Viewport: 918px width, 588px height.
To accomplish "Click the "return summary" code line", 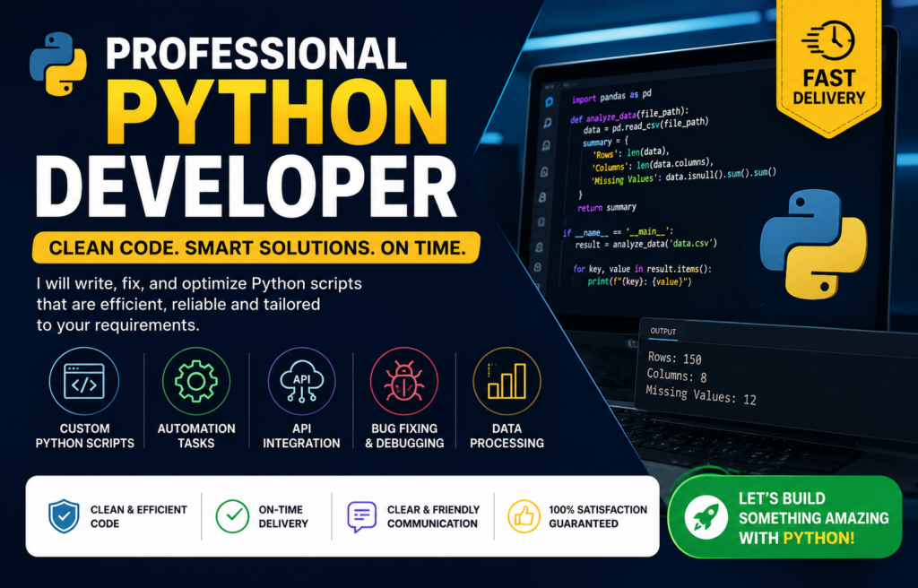I will click(x=607, y=207).
